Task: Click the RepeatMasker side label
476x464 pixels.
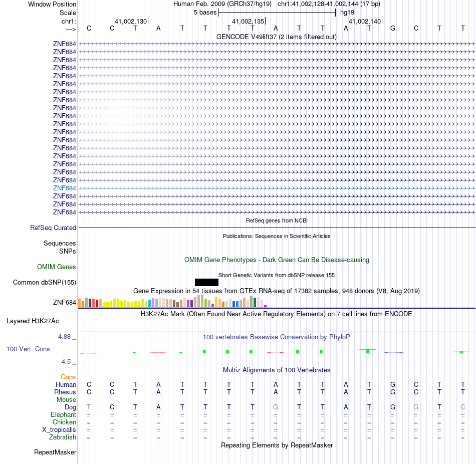Action: tap(55, 452)
